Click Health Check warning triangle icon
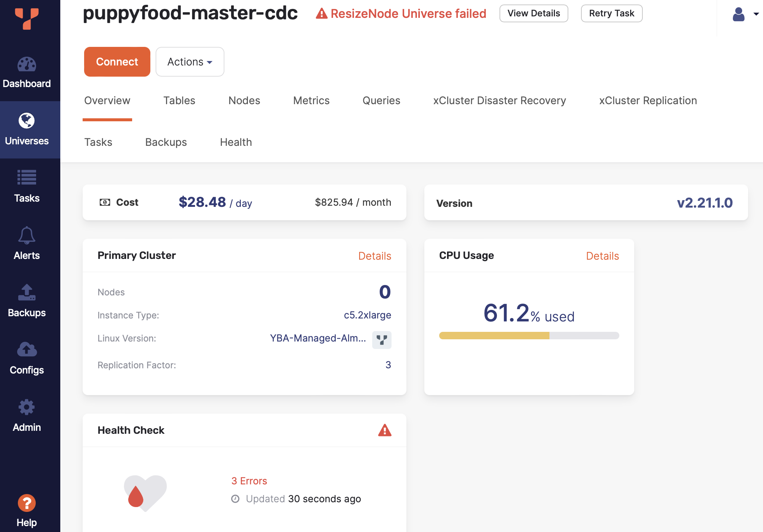The image size is (763, 532). click(384, 430)
